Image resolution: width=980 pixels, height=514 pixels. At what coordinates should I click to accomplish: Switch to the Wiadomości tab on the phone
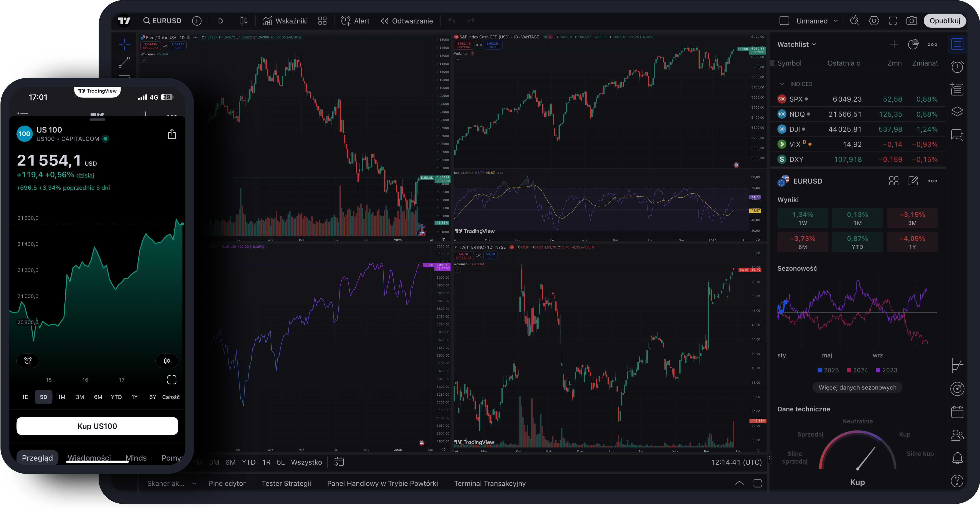click(90, 458)
